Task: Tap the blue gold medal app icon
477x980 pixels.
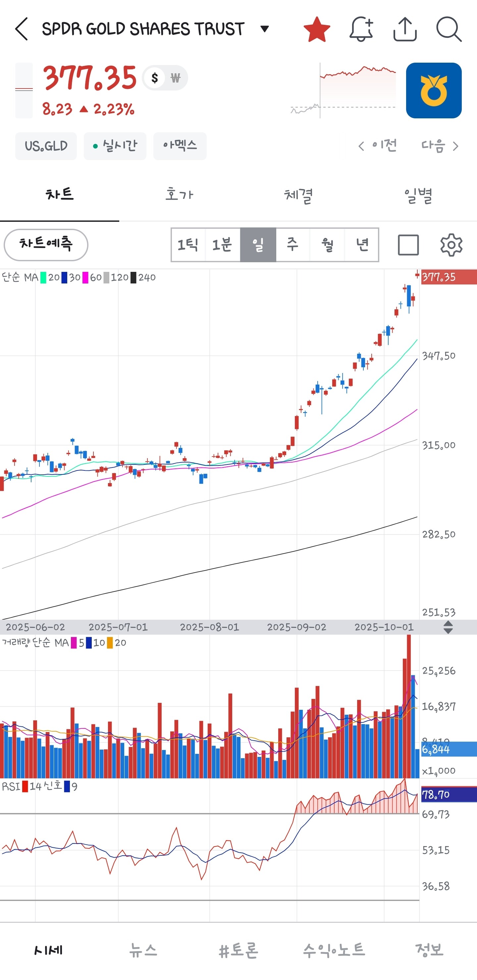Action: coord(434,91)
